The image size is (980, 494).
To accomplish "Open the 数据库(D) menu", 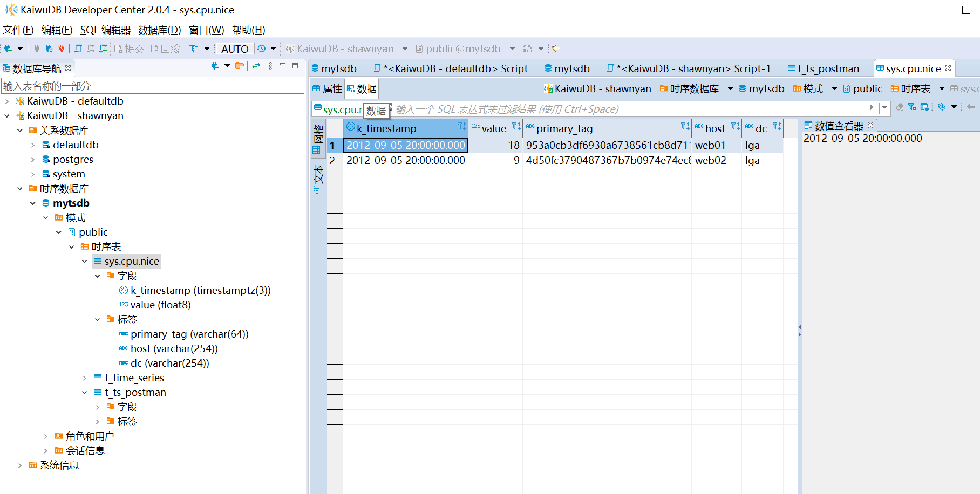I will point(160,30).
